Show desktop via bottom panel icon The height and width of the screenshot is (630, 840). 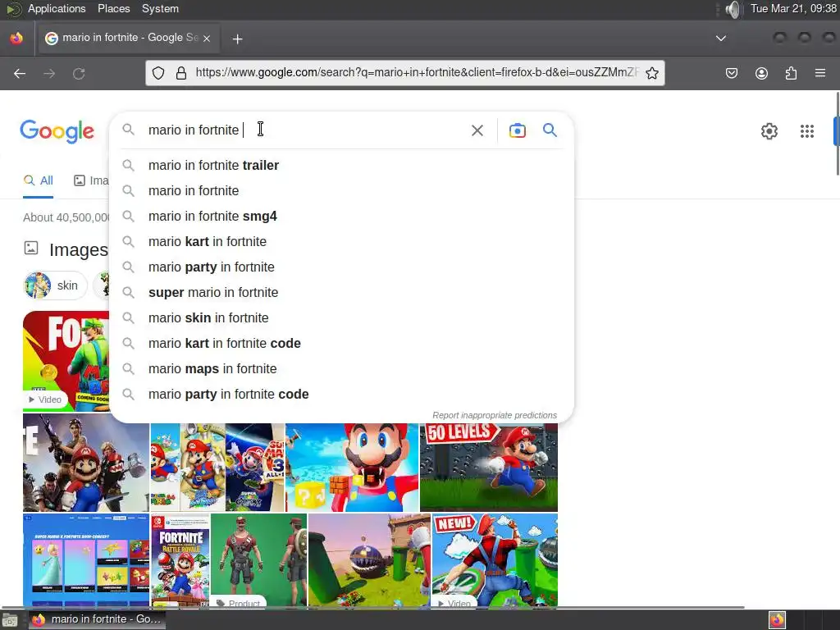10,620
